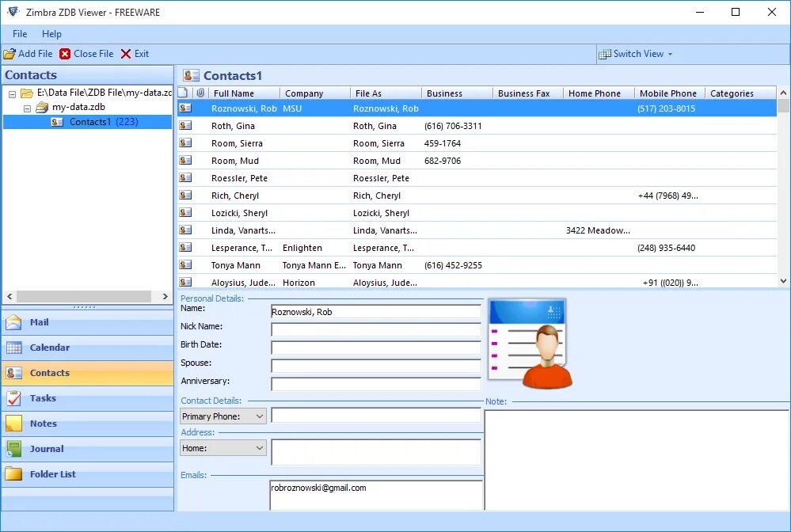This screenshot has width=791, height=532.
Task: Click the Contacts card icon in sidebar
Action: pos(13,373)
